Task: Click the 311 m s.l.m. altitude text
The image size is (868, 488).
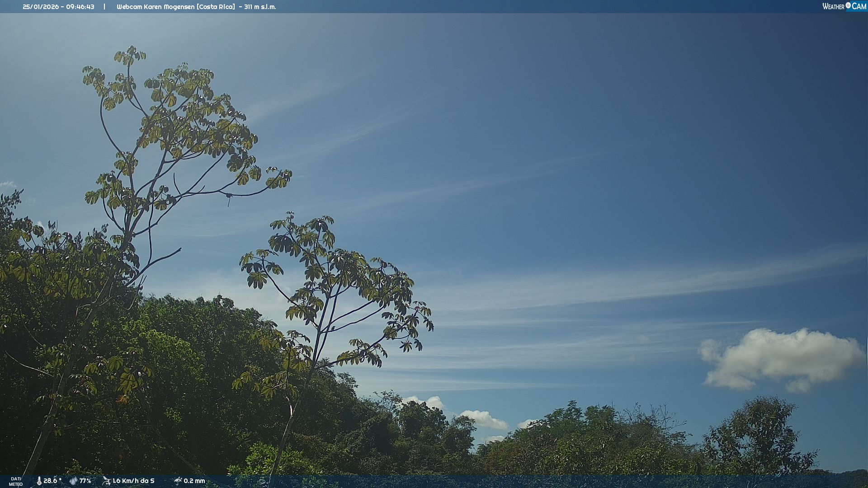Action: [x=260, y=7]
